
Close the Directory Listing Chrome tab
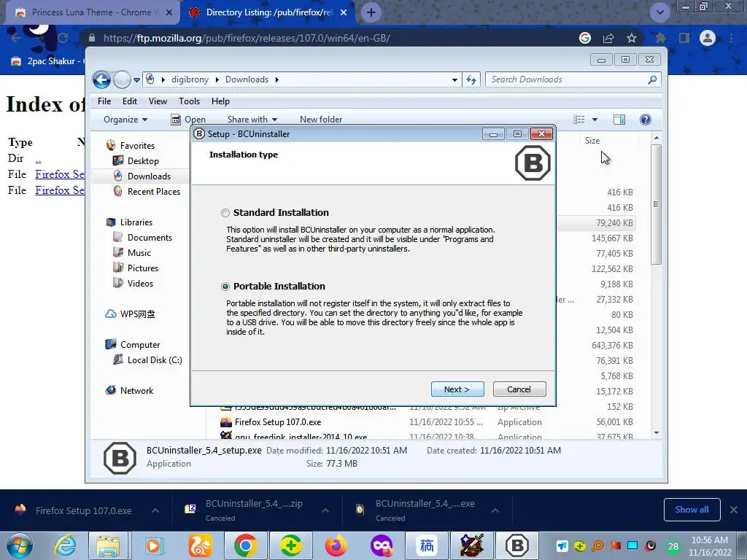pyautogui.click(x=344, y=12)
